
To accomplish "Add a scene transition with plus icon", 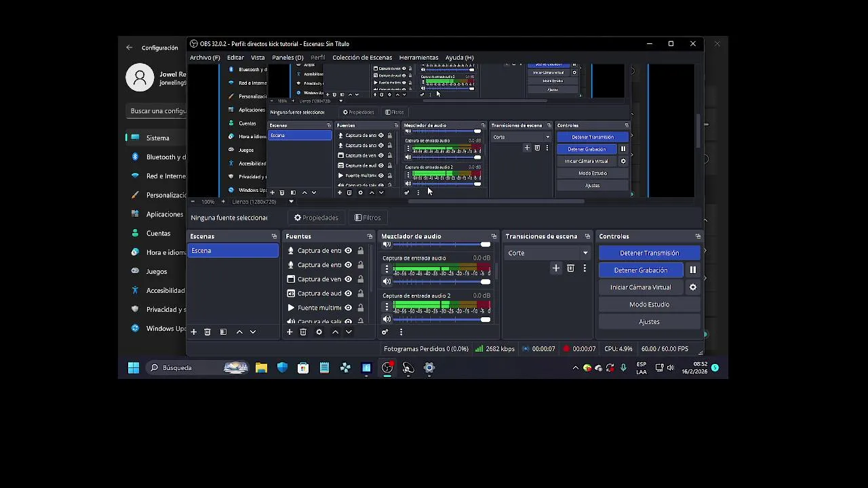I will point(556,268).
